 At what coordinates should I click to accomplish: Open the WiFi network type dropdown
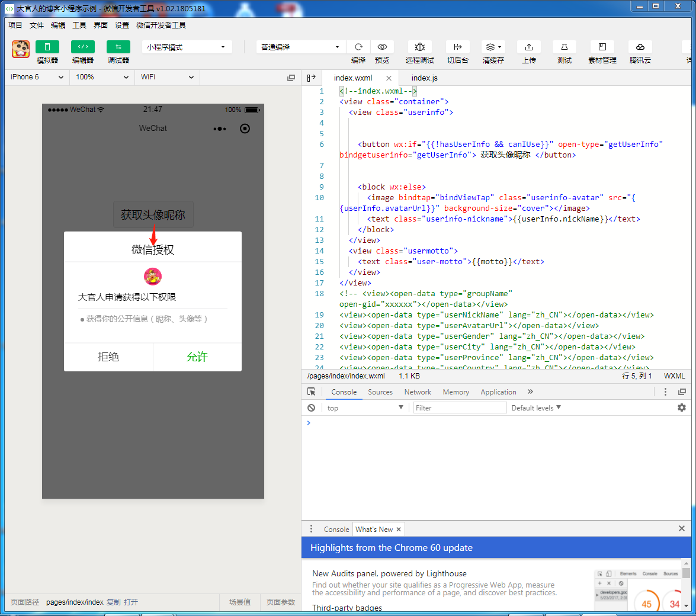click(x=167, y=77)
